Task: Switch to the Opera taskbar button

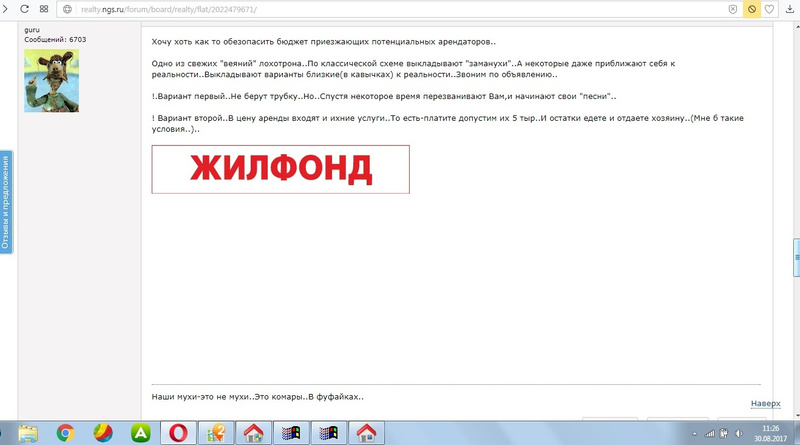Action: 178,433
